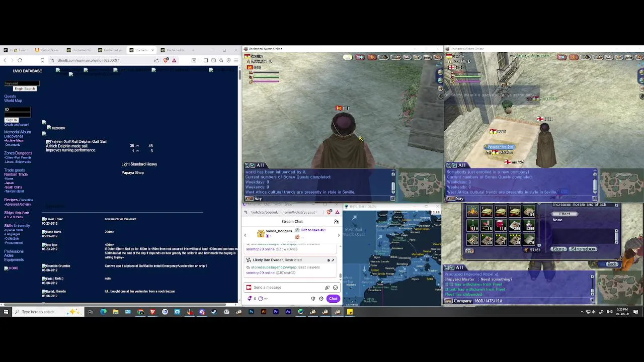Click the Say chat mode button in the right game window
644x362 pixels.
456,199
